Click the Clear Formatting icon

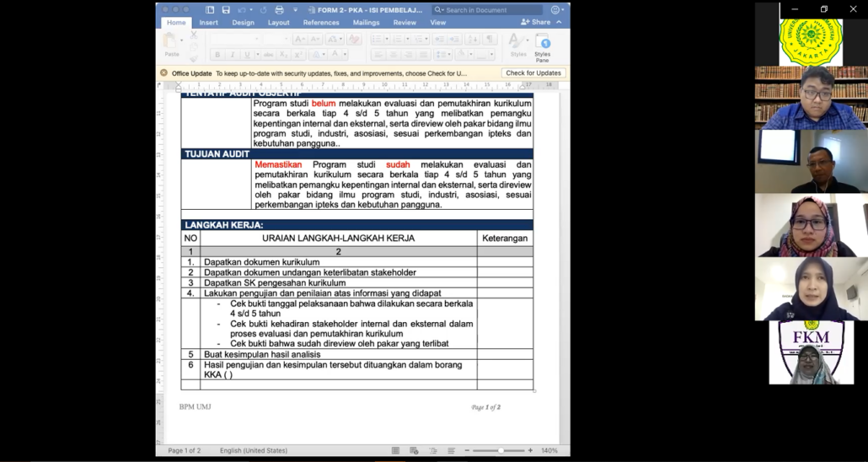tap(354, 40)
